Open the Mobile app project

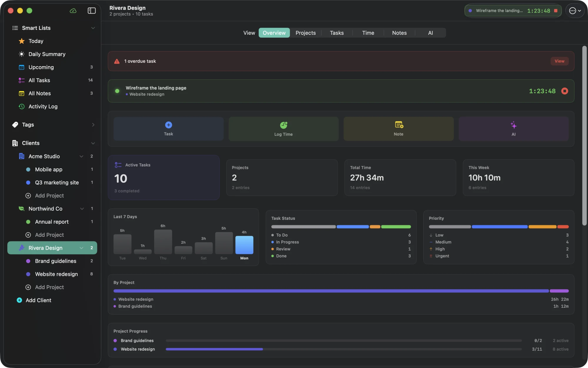point(52,169)
